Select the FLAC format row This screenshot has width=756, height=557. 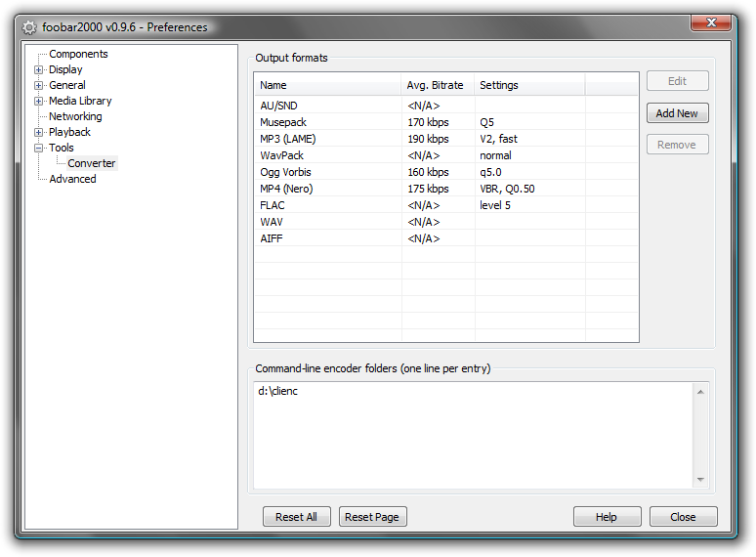coord(273,205)
